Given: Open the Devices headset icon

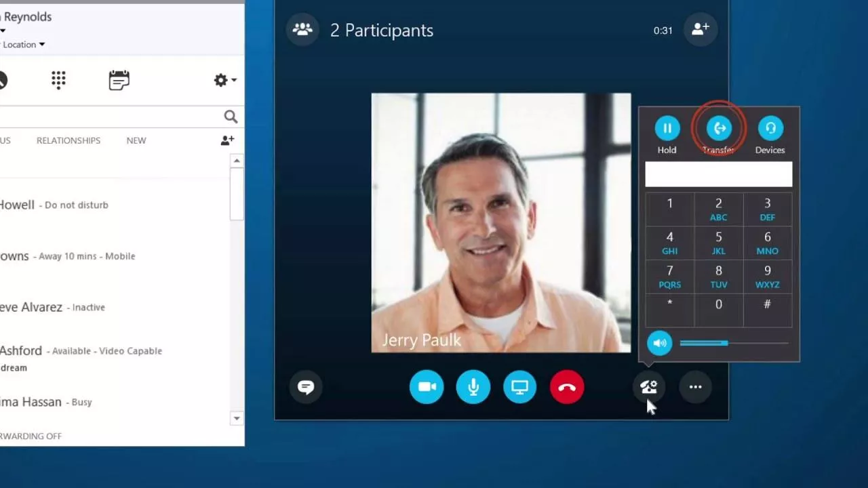Looking at the screenshot, I should pyautogui.click(x=770, y=128).
